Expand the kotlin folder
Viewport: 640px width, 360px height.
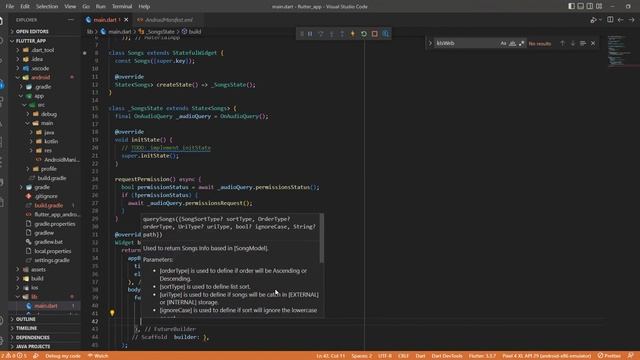45,141
